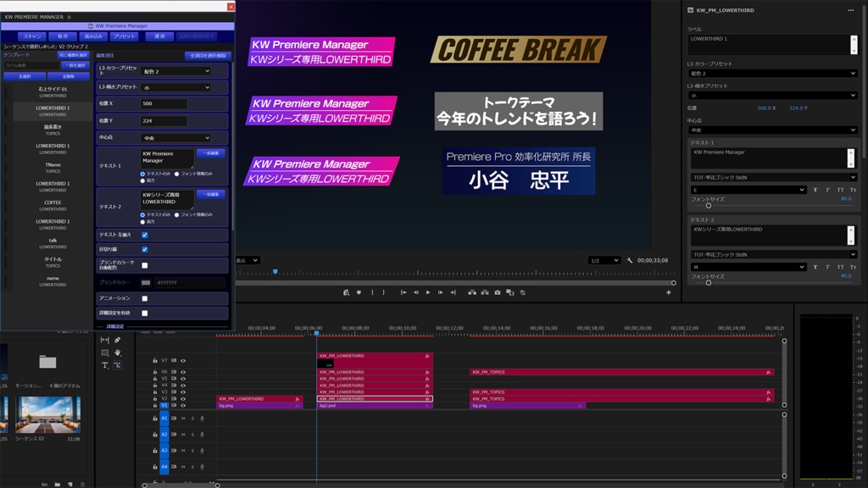Step forward one frame in the program monitor
Image resolution: width=868 pixels, height=488 pixels.
coord(440,292)
